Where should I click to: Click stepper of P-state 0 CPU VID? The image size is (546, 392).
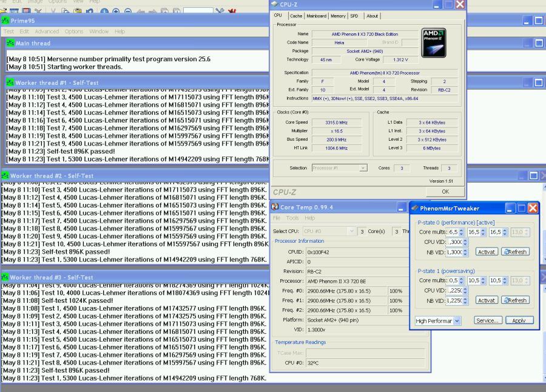click(465, 242)
